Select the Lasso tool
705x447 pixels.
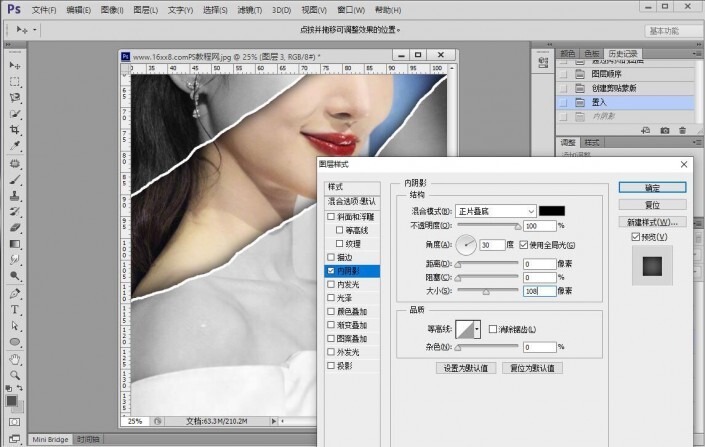click(x=15, y=98)
